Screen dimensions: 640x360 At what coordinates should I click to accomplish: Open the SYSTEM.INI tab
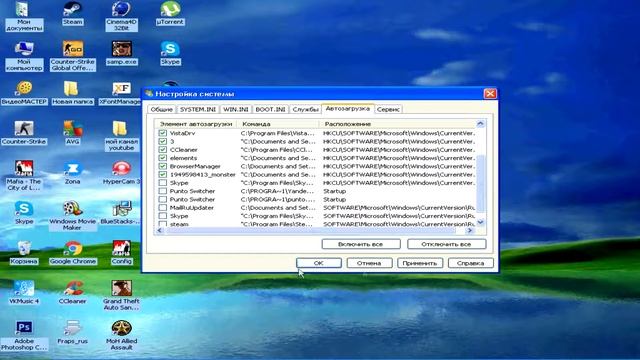[x=198, y=109]
